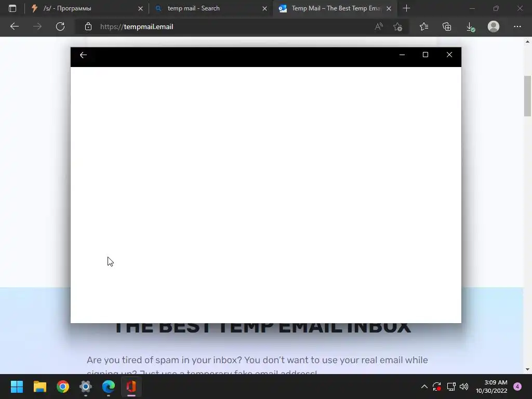Switch to the '/s/ - Программы' tab
Viewport: 532px width, 399px height.
87,8
